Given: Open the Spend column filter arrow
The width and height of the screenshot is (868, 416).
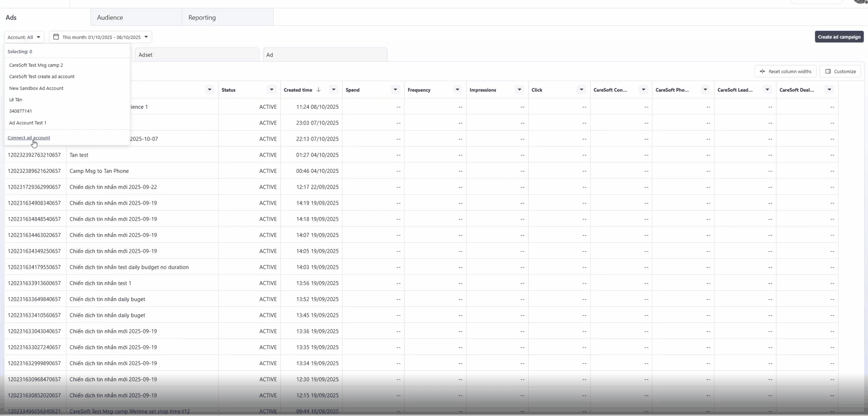Looking at the screenshot, I should point(395,90).
